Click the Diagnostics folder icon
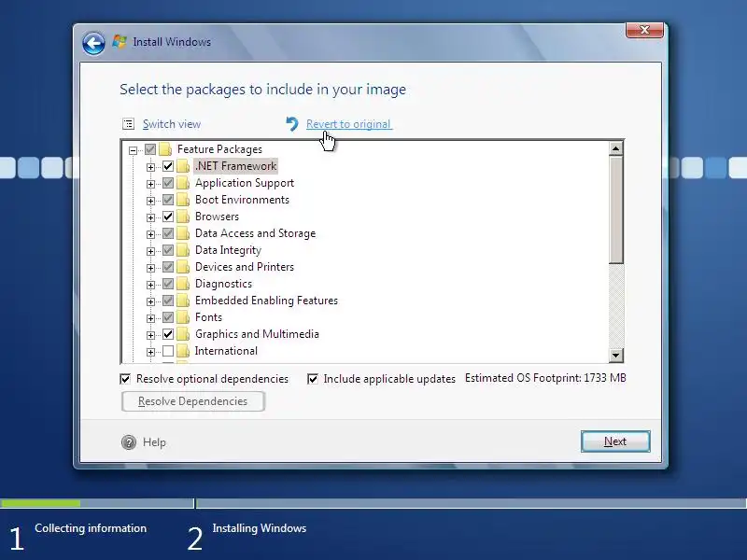Viewport: 747px width, 560px height. tap(183, 284)
